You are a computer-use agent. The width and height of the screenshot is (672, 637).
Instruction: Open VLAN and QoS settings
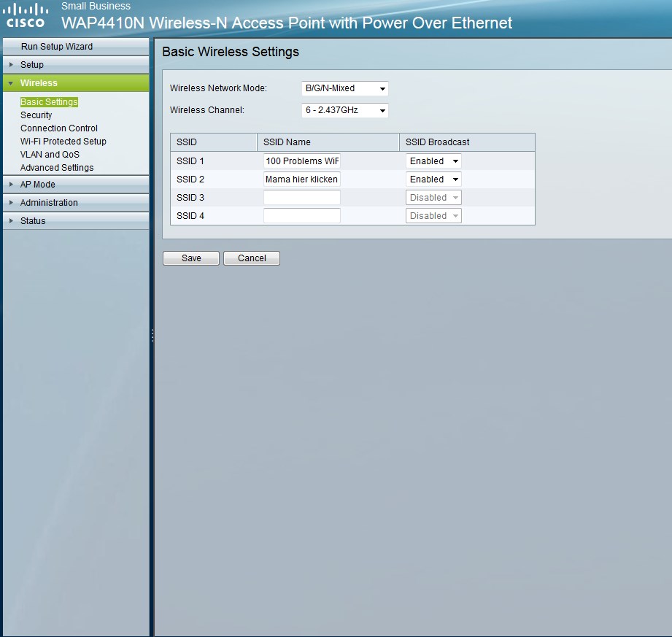(x=50, y=154)
